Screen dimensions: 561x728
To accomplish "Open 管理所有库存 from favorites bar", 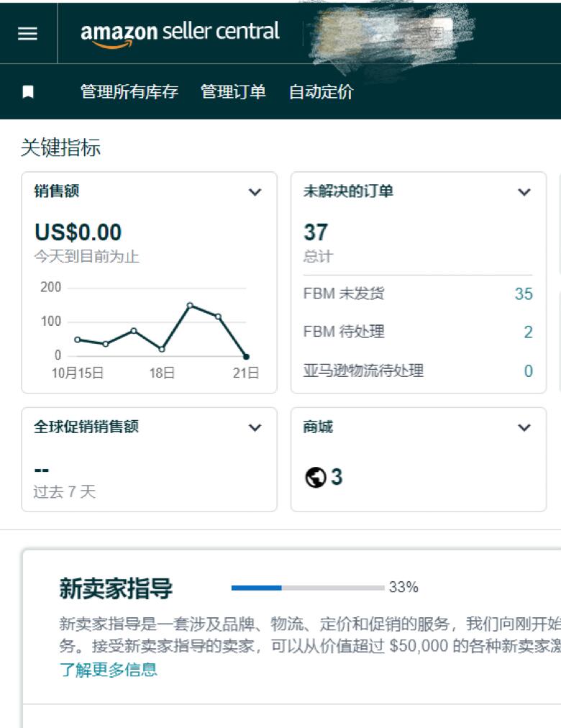I will coord(129,92).
